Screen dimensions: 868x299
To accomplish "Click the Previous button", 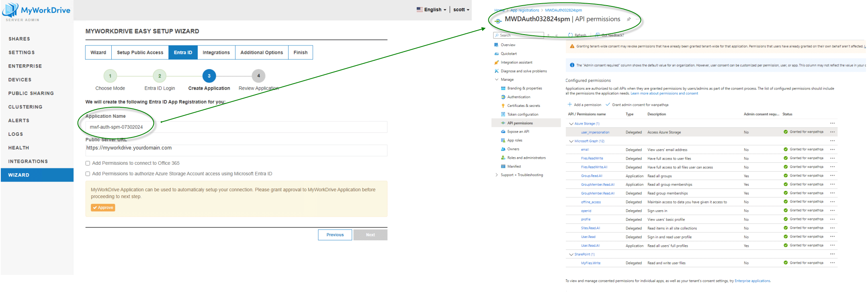I will coord(335,235).
